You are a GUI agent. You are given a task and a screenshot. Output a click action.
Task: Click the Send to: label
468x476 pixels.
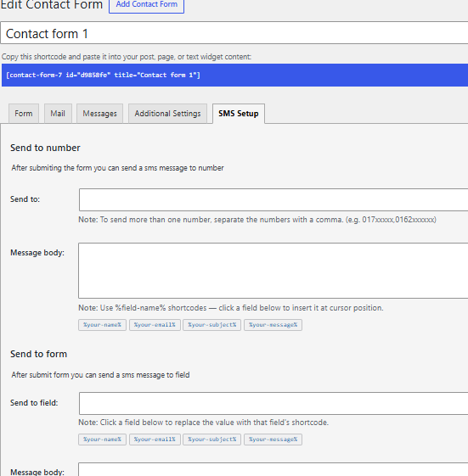[25, 199]
